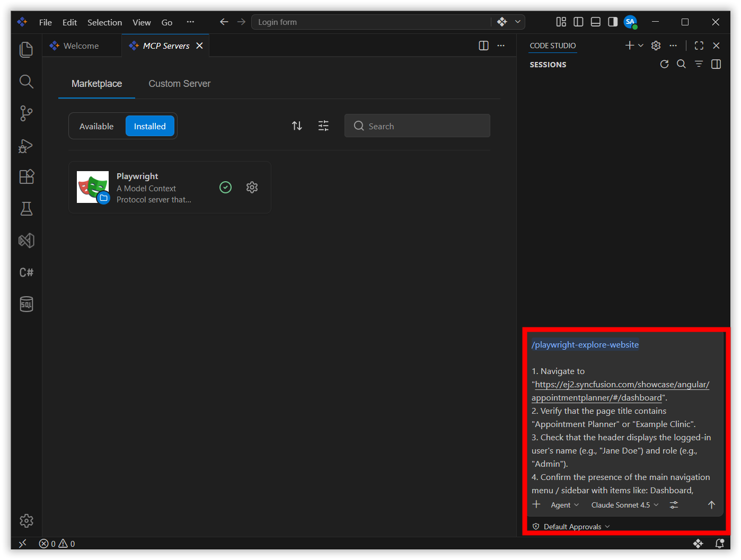The height and width of the screenshot is (560, 741).
Task: Open the title bar Code Studio sparkle icon
Action: tap(502, 22)
